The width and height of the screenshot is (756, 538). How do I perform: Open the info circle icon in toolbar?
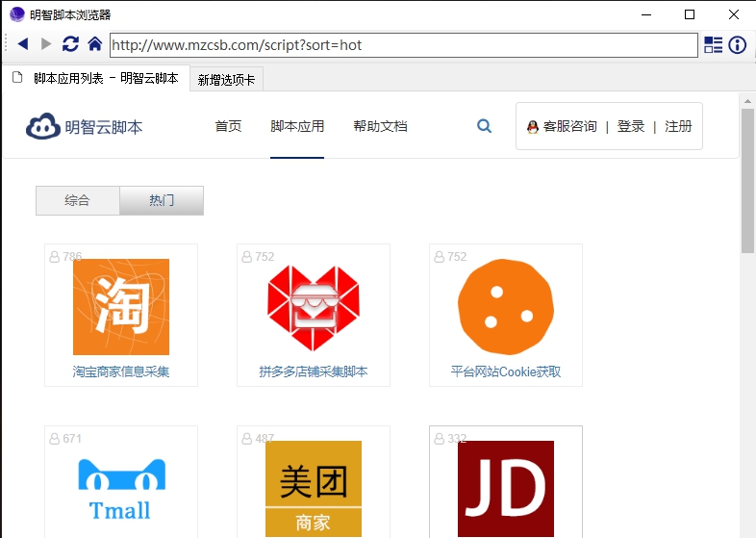click(737, 45)
